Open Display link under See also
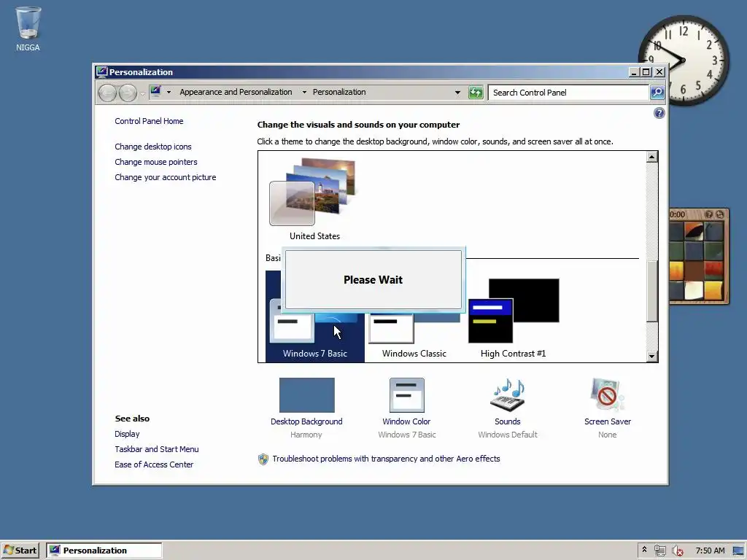The height and width of the screenshot is (560, 747). (x=127, y=434)
